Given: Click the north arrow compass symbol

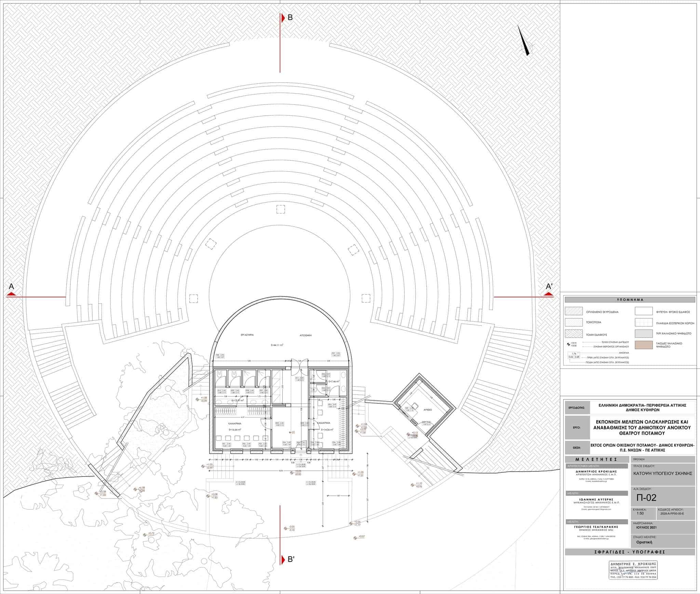Looking at the screenshot, I should [x=524, y=42].
